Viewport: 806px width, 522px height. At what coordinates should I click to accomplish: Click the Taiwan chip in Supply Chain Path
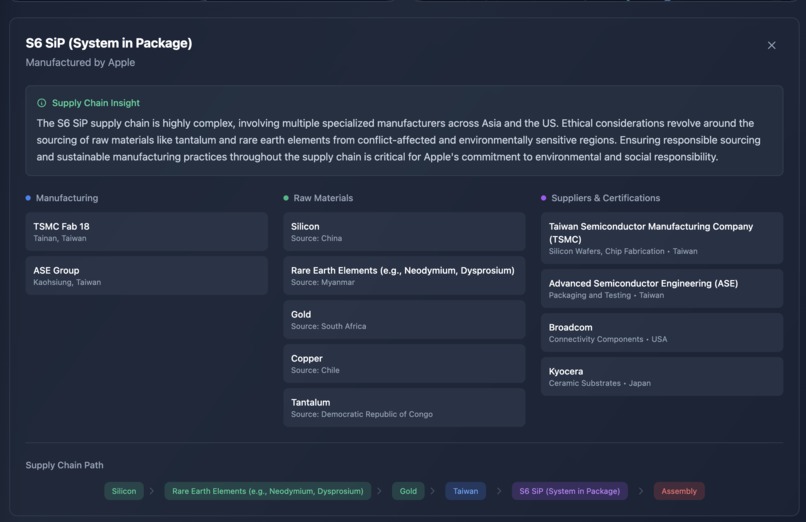pos(466,491)
